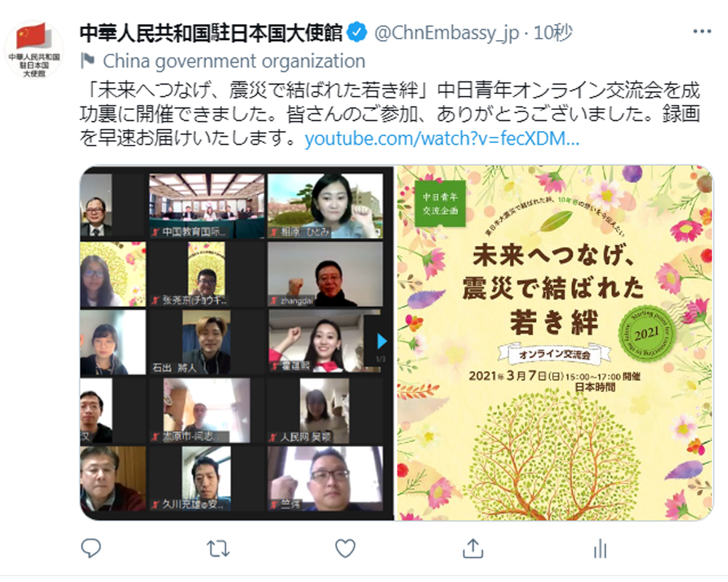728x582 pixels.
Task: Click the embassy profile avatar
Action: tap(34, 49)
